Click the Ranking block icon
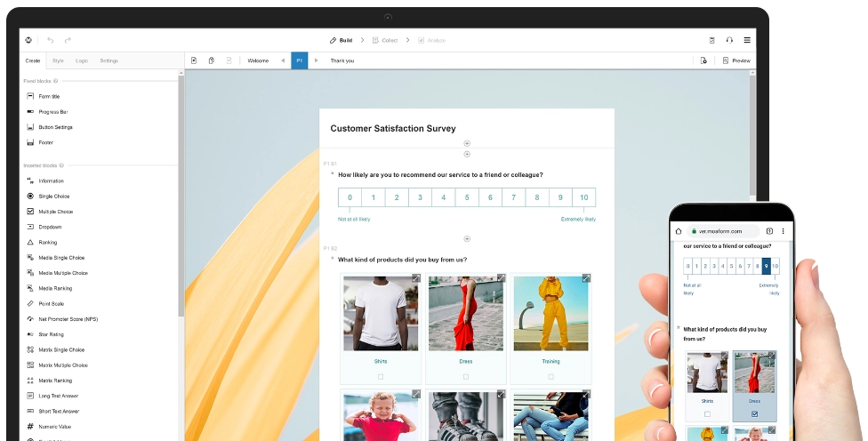This screenshot has width=868, height=441. [30, 243]
